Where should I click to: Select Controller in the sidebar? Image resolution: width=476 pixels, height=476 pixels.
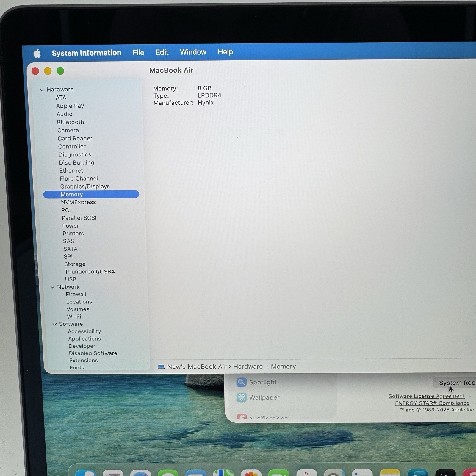tap(72, 146)
